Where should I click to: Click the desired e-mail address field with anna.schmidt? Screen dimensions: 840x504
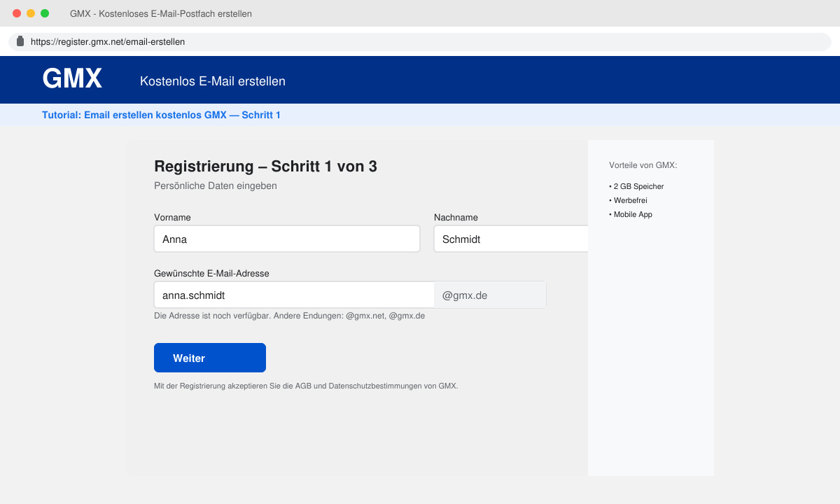click(x=294, y=295)
